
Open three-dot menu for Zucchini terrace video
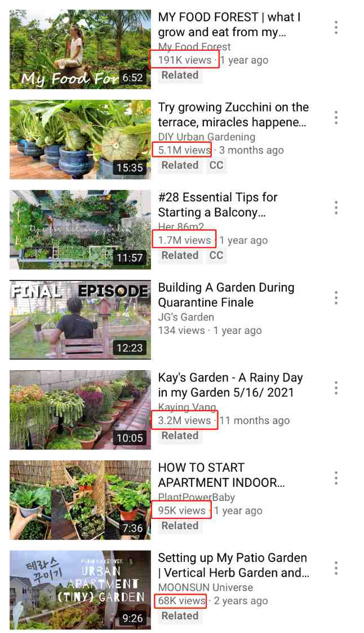click(x=336, y=117)
